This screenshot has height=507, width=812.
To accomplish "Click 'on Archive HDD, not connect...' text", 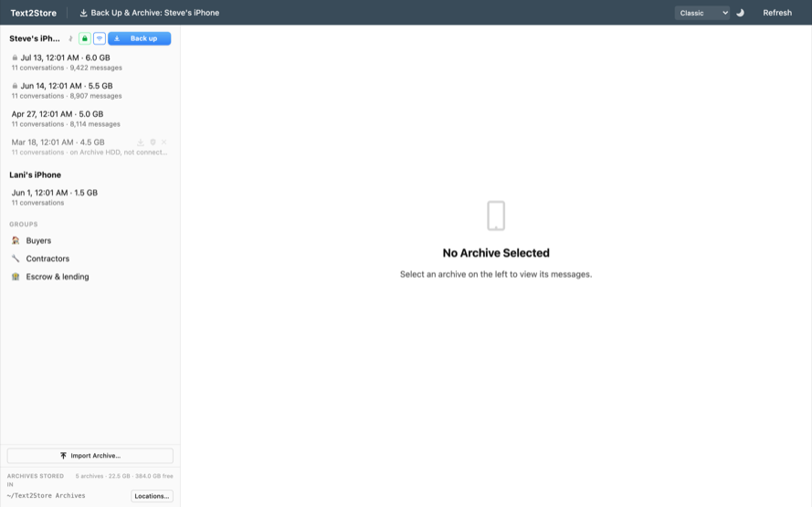I will coord(119,153).
